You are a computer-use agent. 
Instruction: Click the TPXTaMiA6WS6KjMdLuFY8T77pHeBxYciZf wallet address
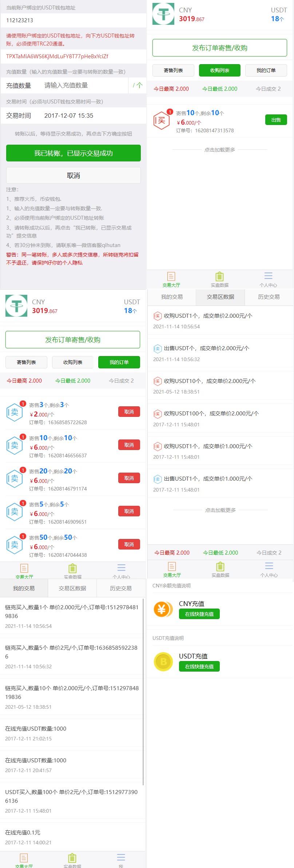(57, 56)
